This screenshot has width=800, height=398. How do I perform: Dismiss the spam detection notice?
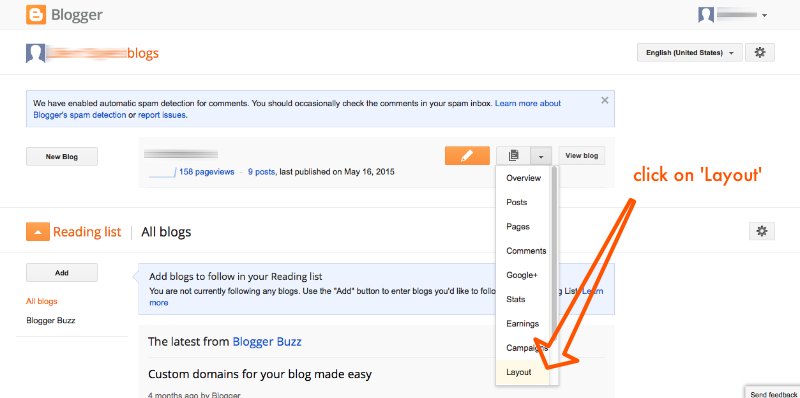point(605,100)
